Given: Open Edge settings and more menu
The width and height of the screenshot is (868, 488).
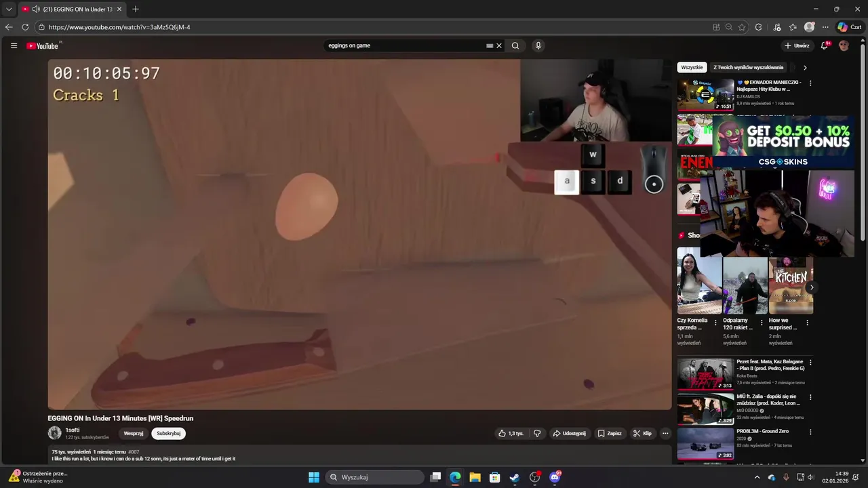Looking at the screenshot, I should coord(825,27).
